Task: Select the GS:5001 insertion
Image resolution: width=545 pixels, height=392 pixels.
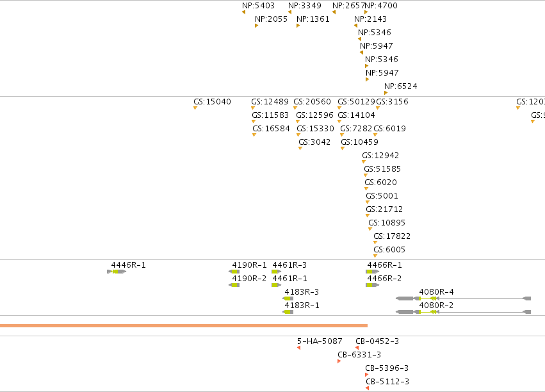Action: pyautogui.click(x=368, y=202)
